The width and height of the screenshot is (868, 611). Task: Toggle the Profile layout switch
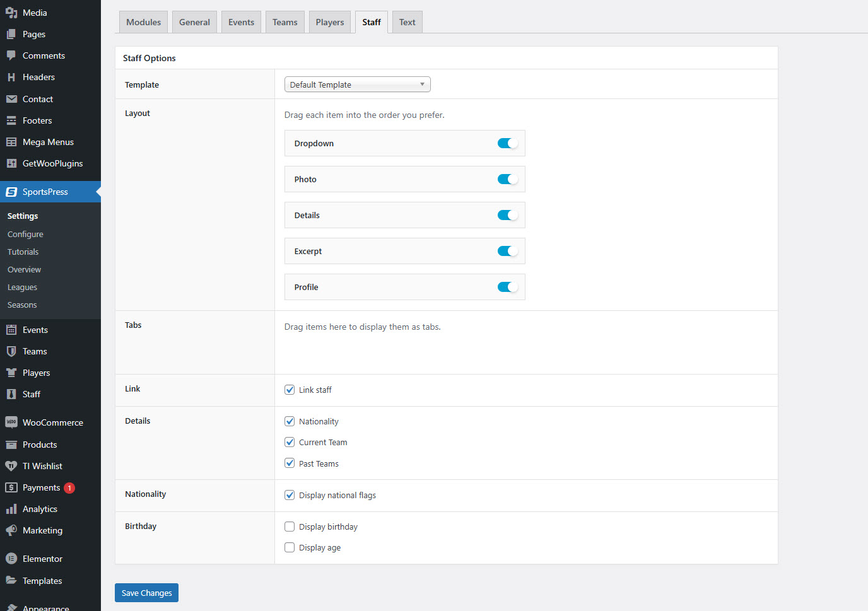point(508,287)
